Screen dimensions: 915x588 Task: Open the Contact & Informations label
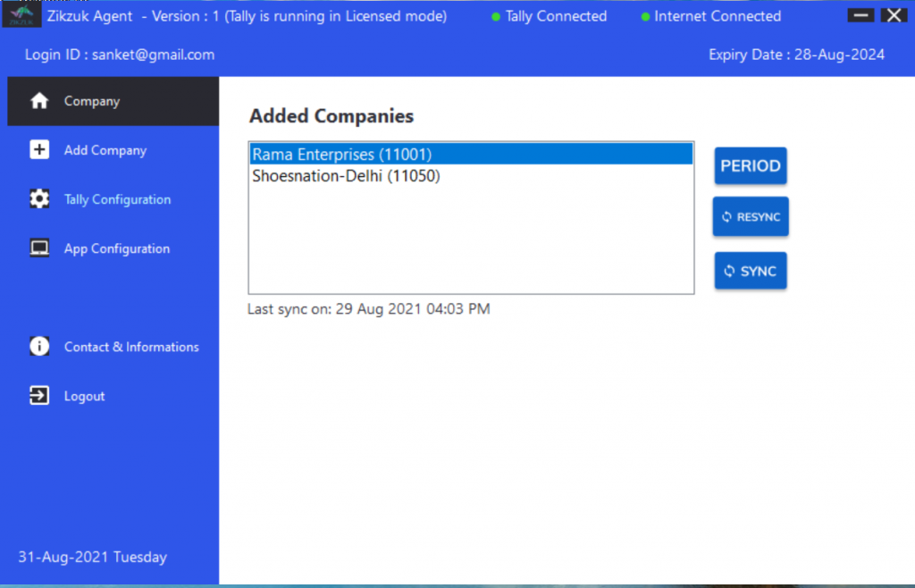tap(131, 347)
